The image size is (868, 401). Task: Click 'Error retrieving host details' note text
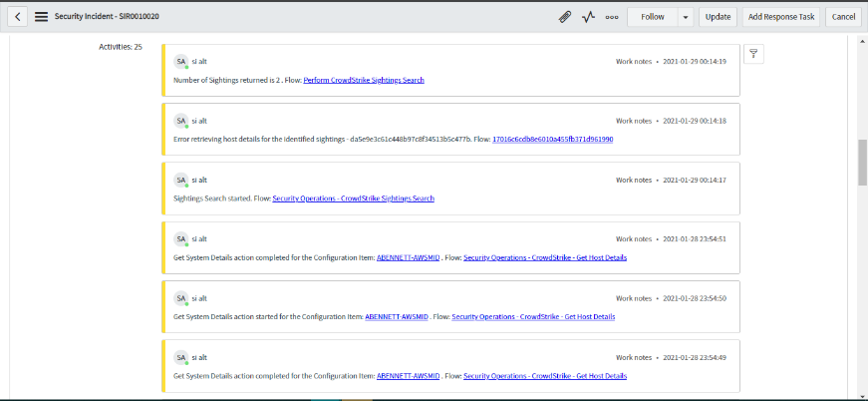coord(323,140)
